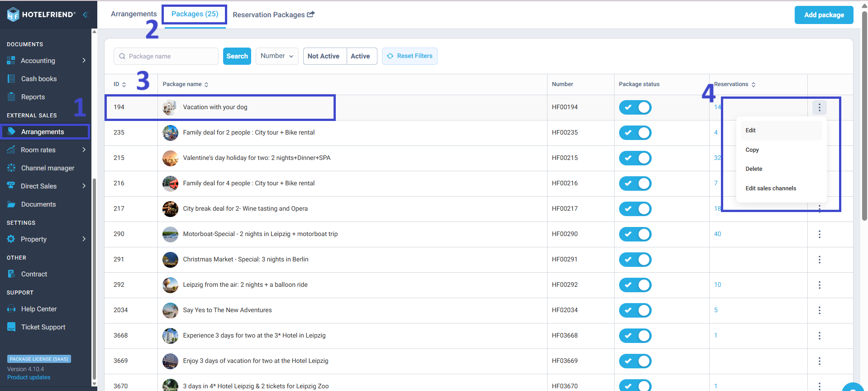
Task: Toggle City break deal package status
Action: [635, 209]
